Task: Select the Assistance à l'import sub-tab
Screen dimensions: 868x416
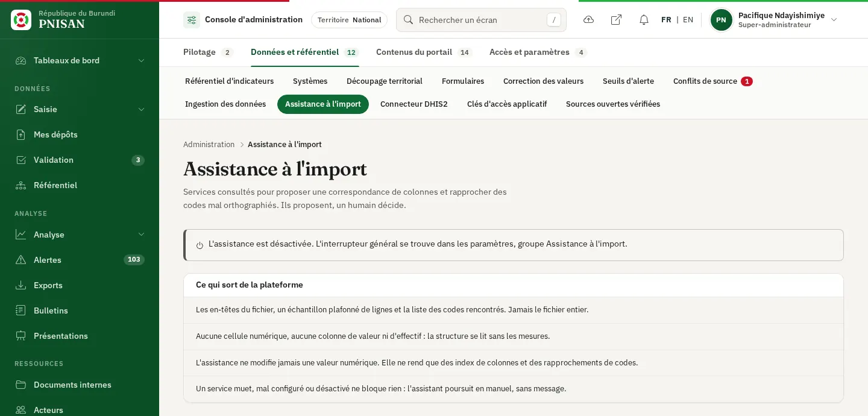Action: coord(323,104)
